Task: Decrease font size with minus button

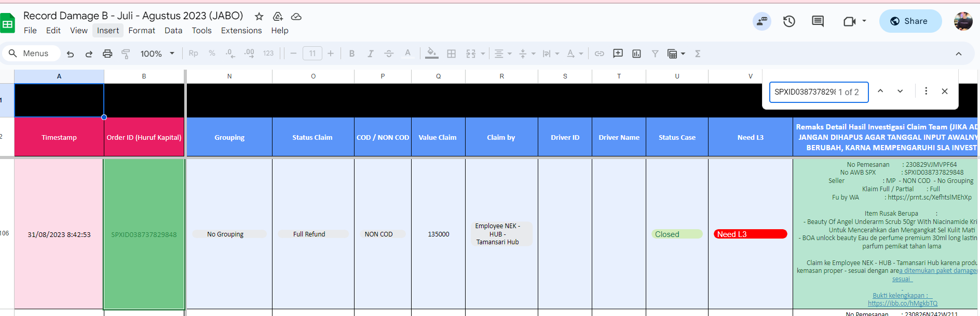Action: coord(293,54)
